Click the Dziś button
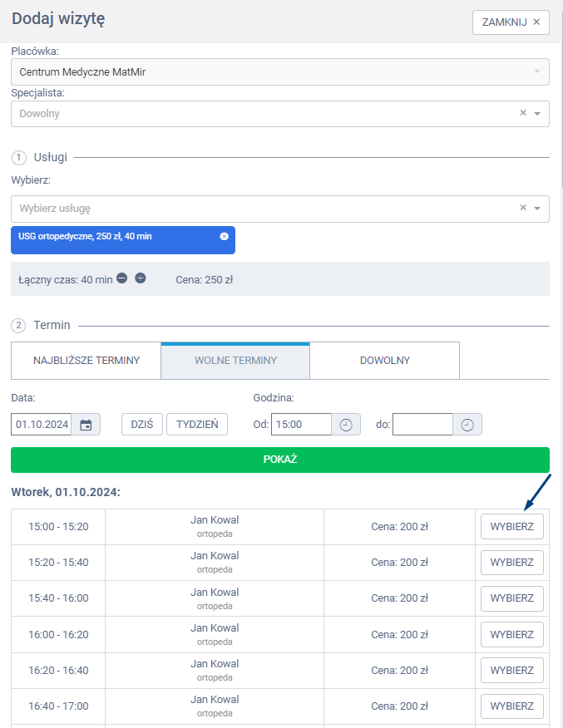The height and width of the screenshot is (728, 563). pos(142,424)
